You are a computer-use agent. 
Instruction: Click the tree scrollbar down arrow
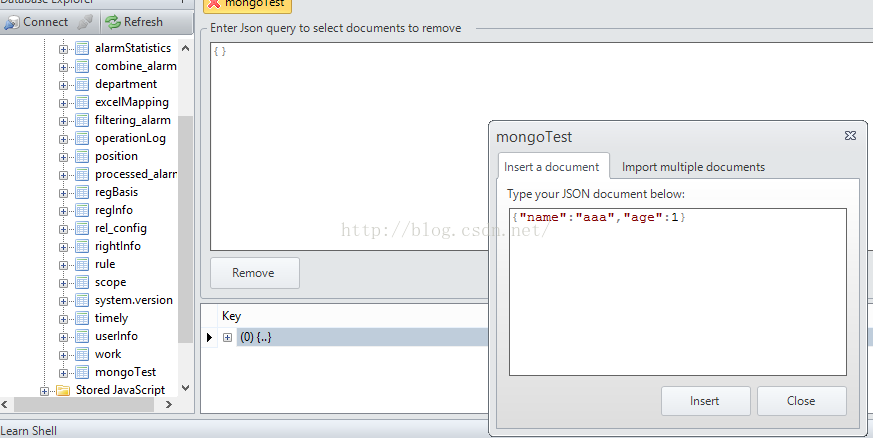tap(185, 388)
